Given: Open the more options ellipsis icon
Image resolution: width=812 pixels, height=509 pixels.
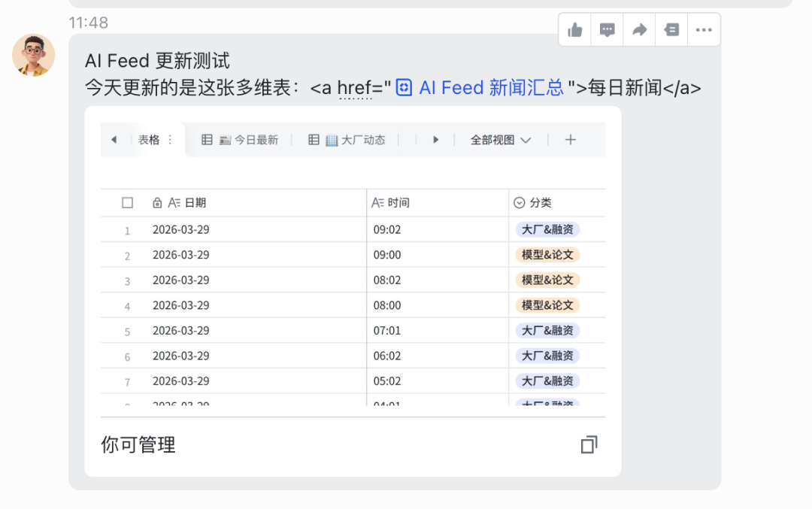Looking at the screenshot, I should pyautogui.click(x=704, y=30).
